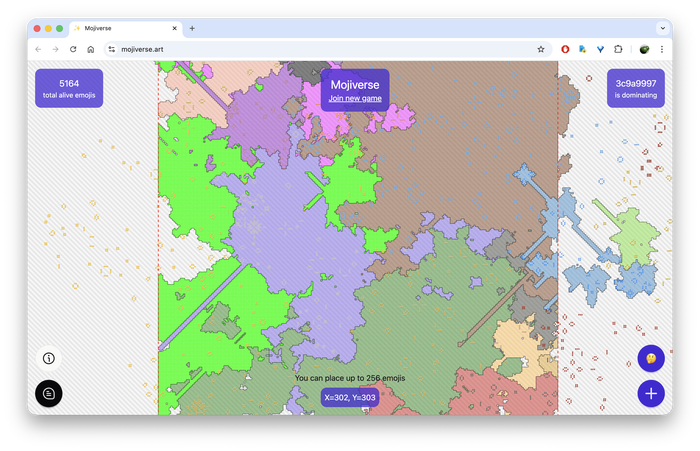The height and width of the screenshot is (451, 700).
Task: Reload the Mojiverse page
Action: (73, 49)
